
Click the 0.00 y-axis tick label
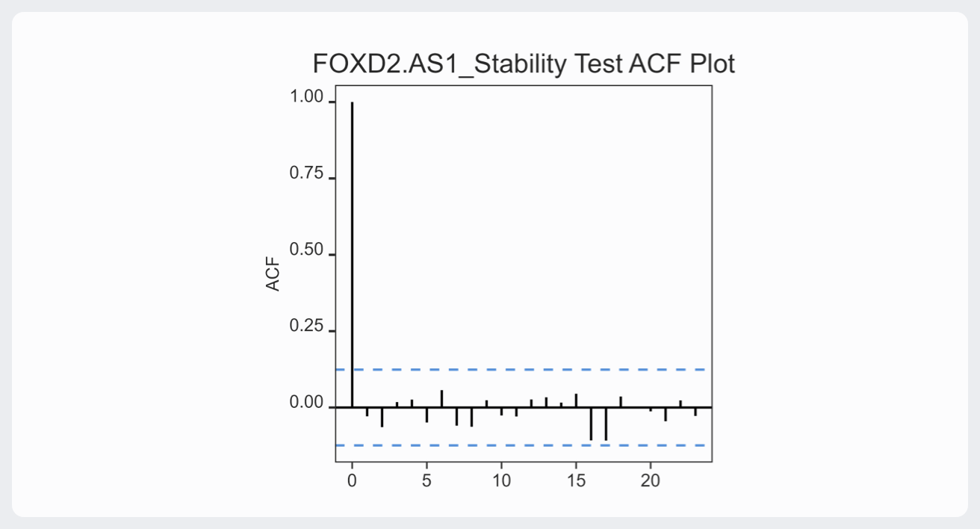[x=306, y=403]
